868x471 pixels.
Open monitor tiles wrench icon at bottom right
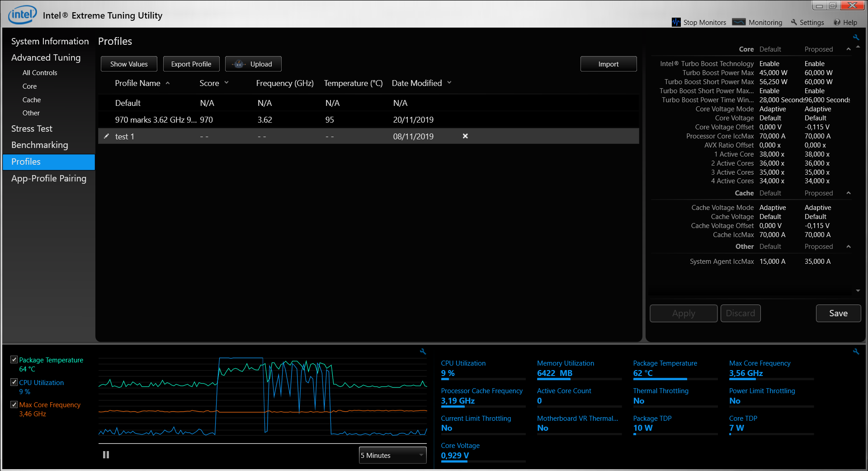(856, 352)
